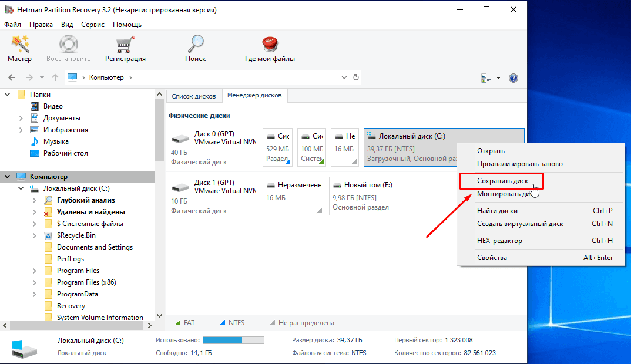Open the Файл menu

pos(12,25)
